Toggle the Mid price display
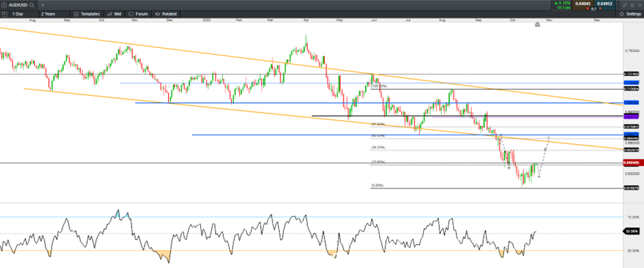 tap(114, 14)
